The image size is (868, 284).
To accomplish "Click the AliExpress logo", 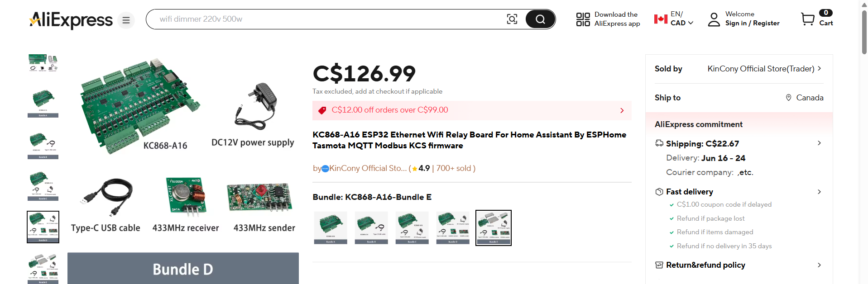I will [x=71, y=20].
